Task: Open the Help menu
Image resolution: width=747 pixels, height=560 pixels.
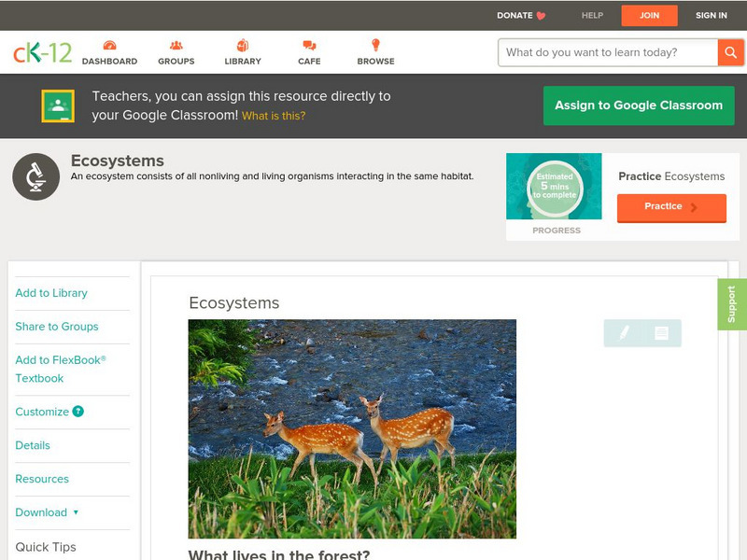Action: [x=592, y=15]
